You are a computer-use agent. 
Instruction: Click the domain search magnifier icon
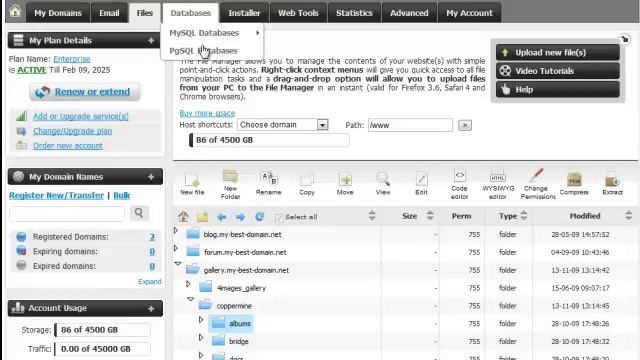tap(139, 213)
